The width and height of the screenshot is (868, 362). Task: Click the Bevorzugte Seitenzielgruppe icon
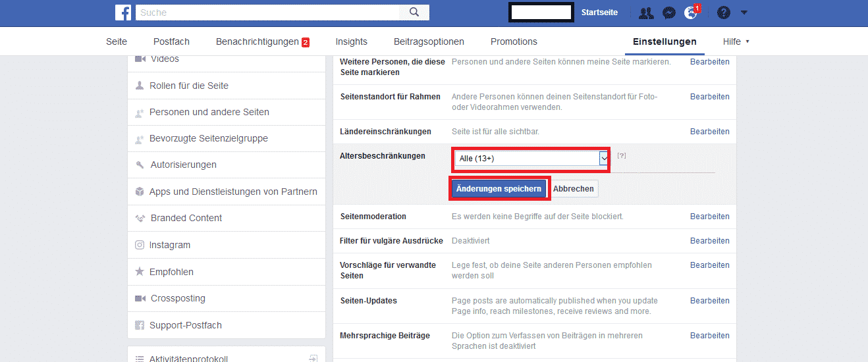(140, 139)
